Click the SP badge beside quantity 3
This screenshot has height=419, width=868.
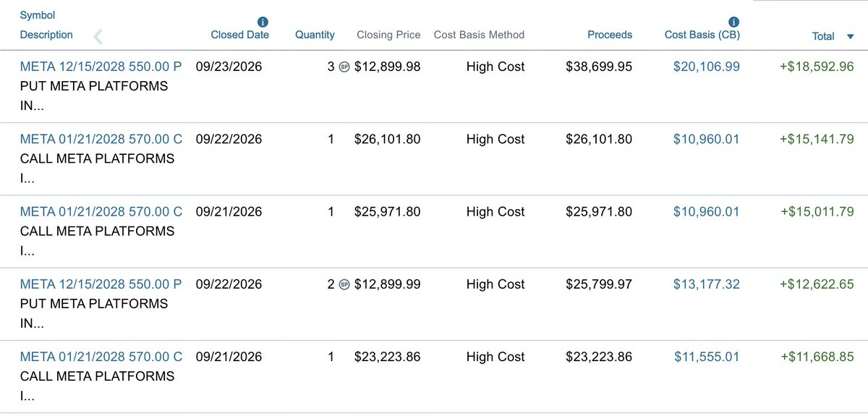[x=344, y=67]
